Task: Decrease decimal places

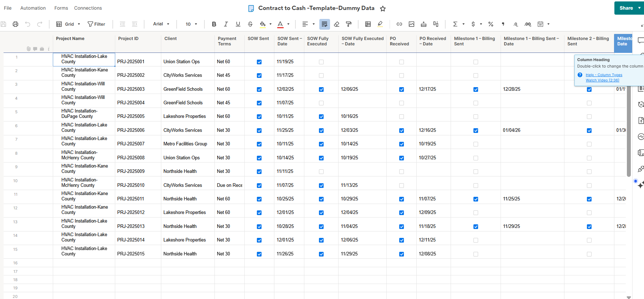Action: click(x=515, y=24)
